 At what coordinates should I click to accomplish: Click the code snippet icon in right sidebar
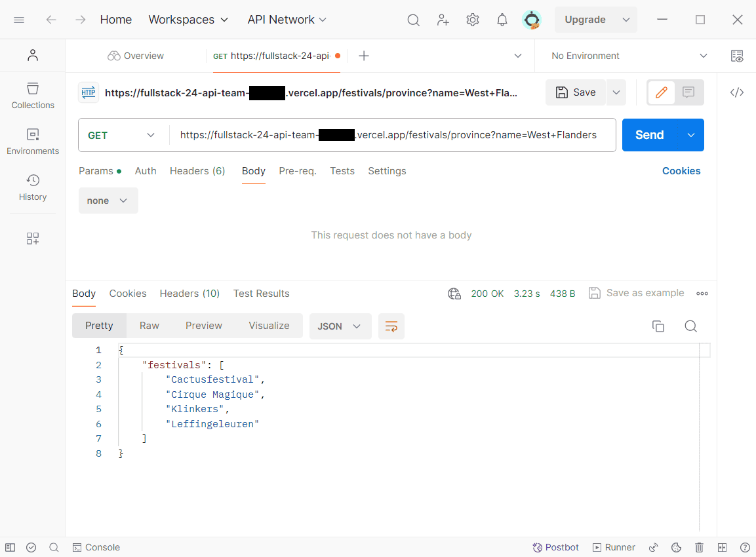tap(737, 92)
